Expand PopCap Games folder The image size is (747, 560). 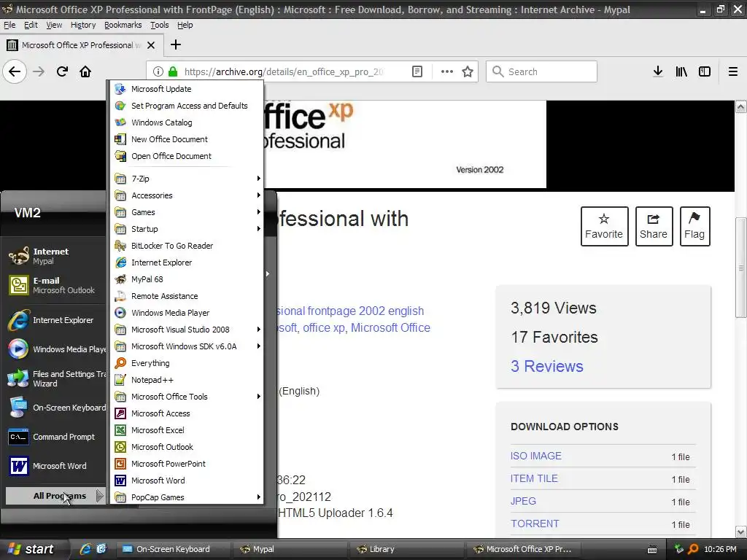click(x=186, y=497)
